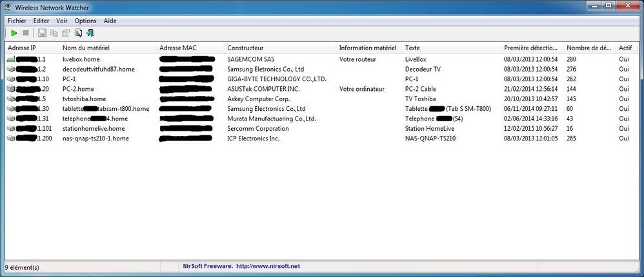Sort by the Texte column header
The height and width of the screenshot is (277, 644).
coord(452,48)
